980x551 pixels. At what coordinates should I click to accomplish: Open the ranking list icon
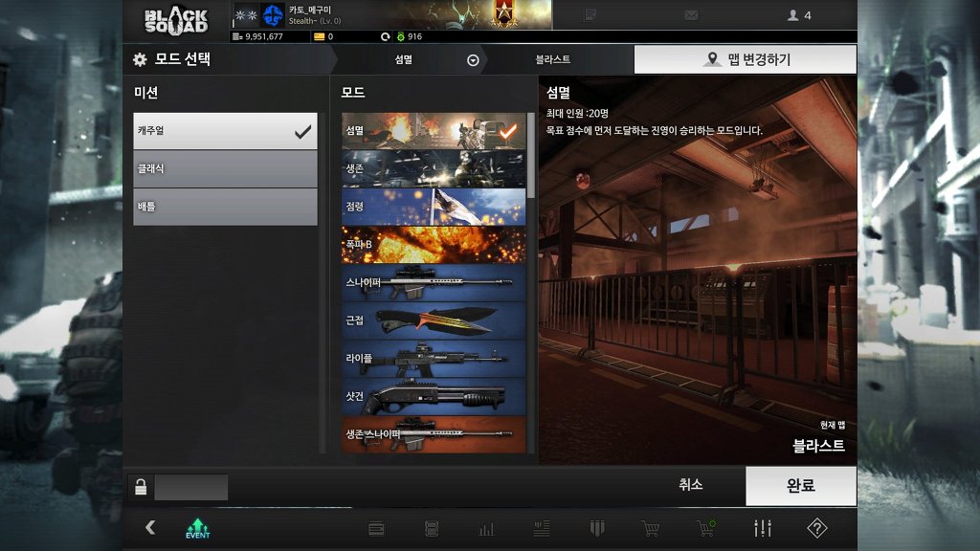coord(542,528)
